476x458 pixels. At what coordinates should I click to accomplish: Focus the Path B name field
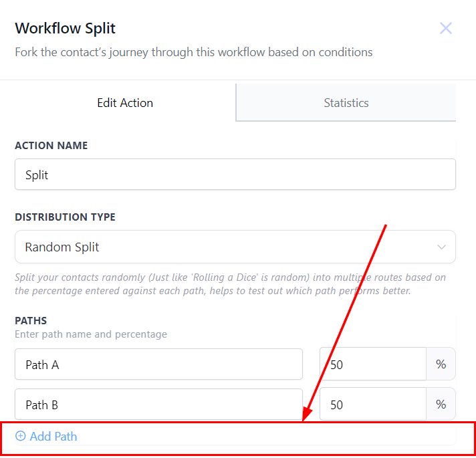click(x=158, y=405)
